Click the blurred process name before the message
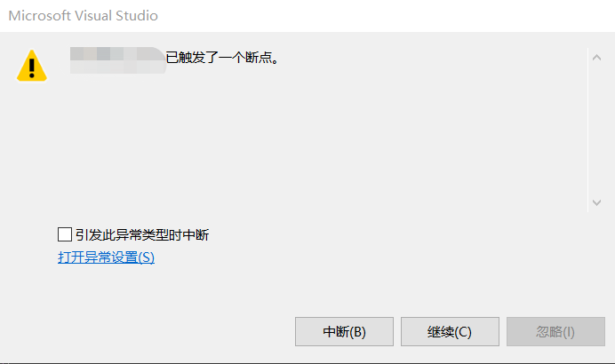This screenshot has height=364, width=615. pos(118,60)
